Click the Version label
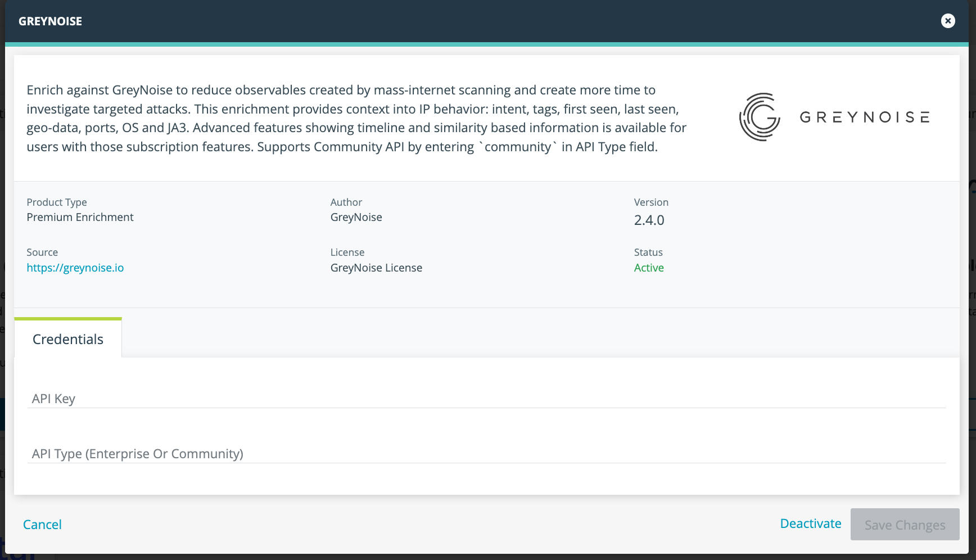This screenshot has height=560, width=976. click(651, 202)
